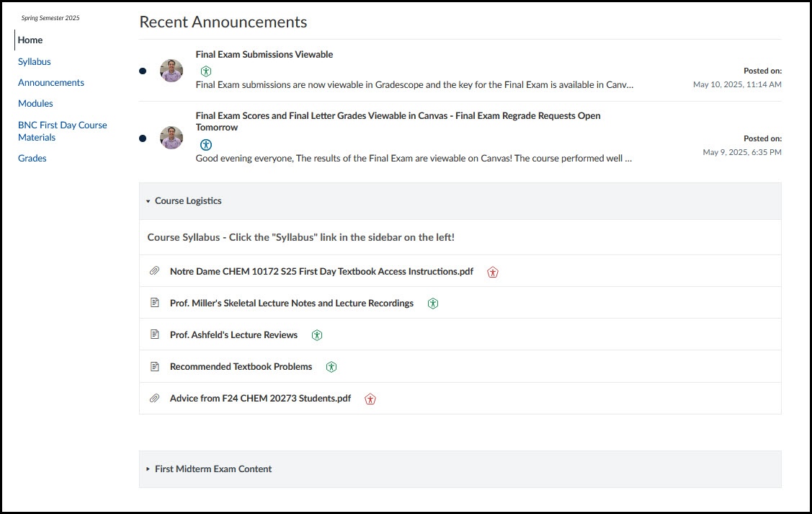Open Grades from the sidebar
The height and width of the screenshot is (514, 812).
(32, 159)
